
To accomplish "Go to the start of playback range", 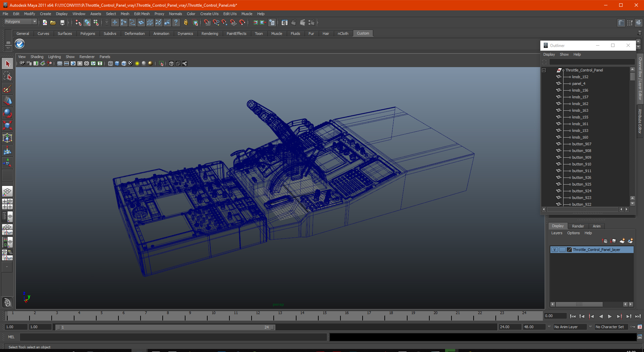I will click(x=573, y=316).
